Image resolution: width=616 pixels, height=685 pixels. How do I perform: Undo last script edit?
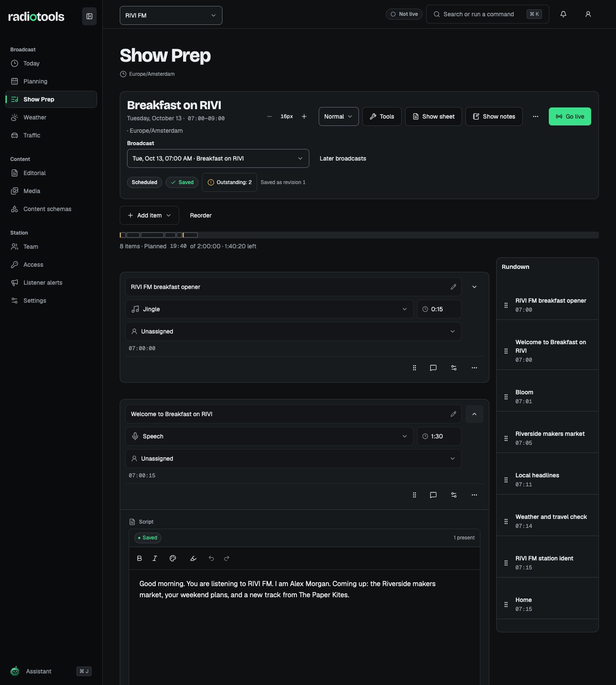pyautogui.click(x=211, y=558)
